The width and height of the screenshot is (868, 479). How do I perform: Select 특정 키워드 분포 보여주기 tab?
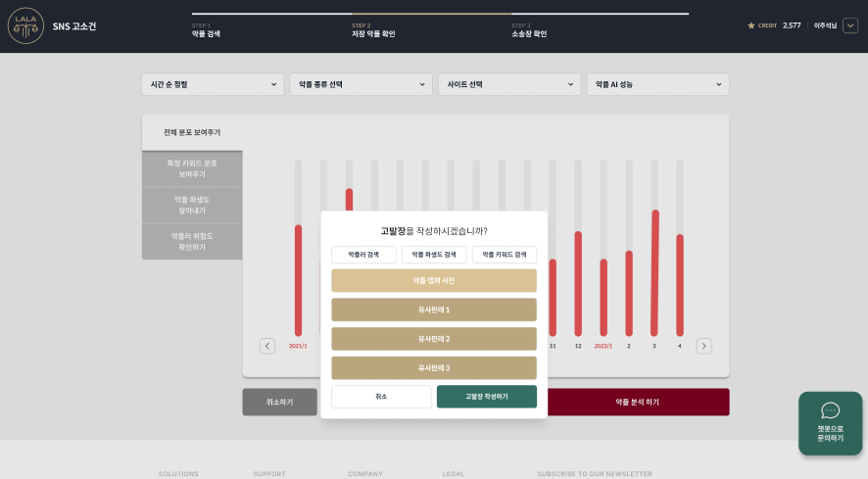click(192, 168)
